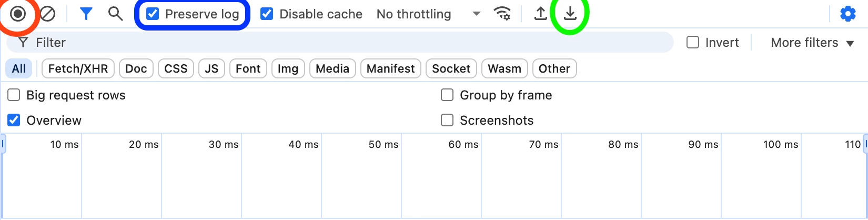
Task: Click the export HAR download icon
Action: click(570, 14)
